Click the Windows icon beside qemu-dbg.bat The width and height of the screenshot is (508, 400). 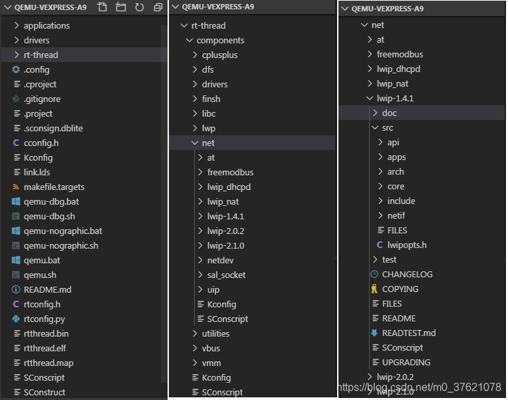pos(16,201)
